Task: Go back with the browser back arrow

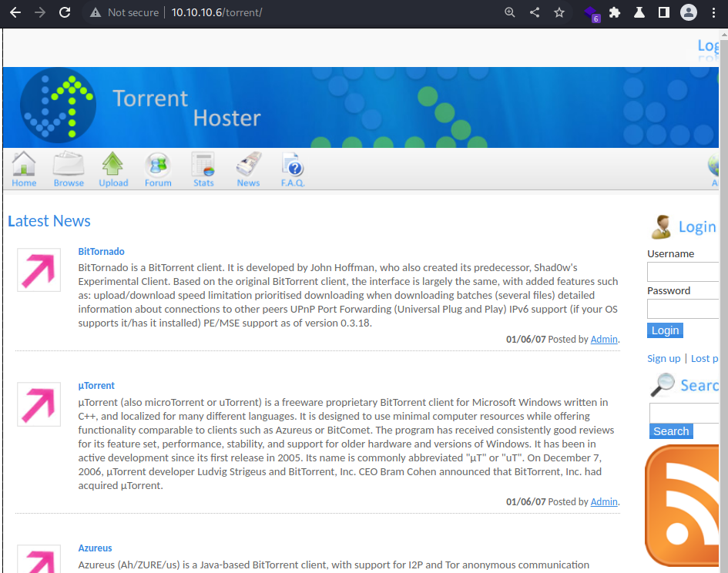Action: [x=15, y=12]
